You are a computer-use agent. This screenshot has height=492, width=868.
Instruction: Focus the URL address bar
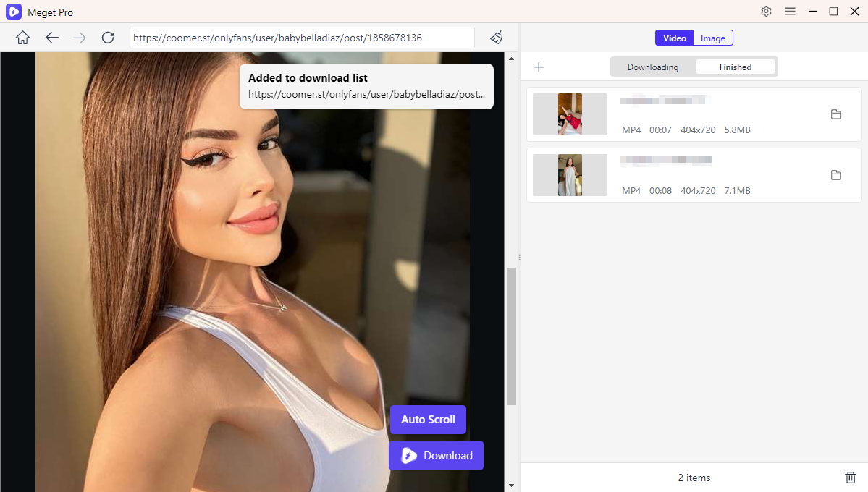(x=303, y=38)
